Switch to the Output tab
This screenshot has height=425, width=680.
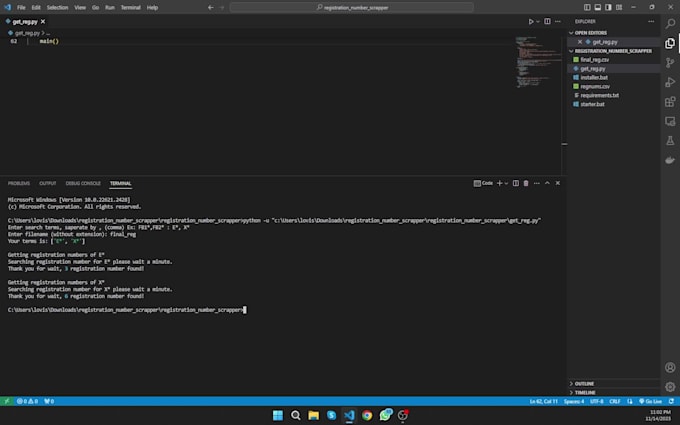coord(48,183)
